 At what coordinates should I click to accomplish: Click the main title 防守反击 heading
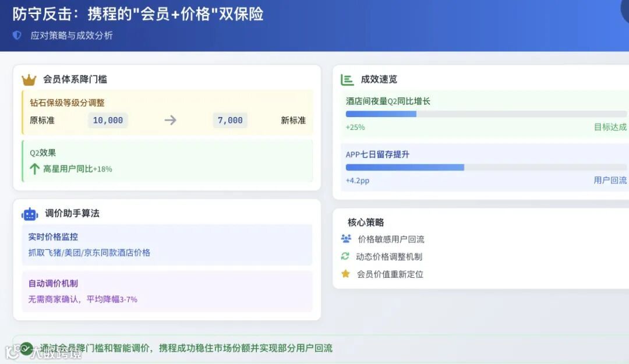138,14
